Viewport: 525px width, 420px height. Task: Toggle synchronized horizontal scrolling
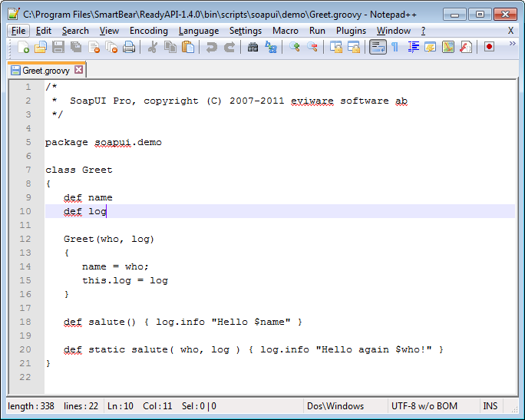click(x=354, y=47)
